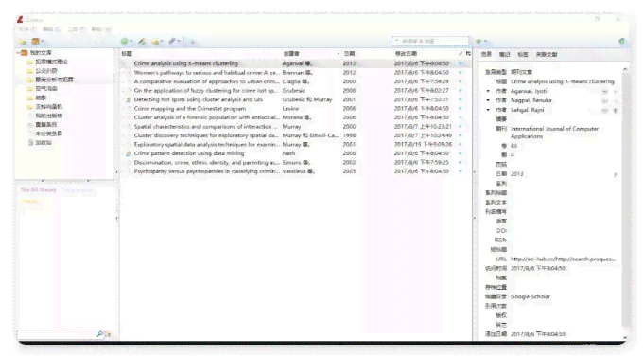The height and width of the screenshot is (357, 644).
Task: Select 'Detecting hot spots using cluster analysis' row
Action: coord(296,99)
